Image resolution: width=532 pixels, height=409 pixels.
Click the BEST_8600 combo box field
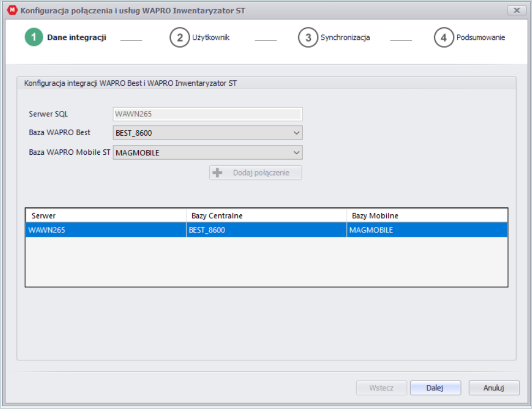(x=208, y=133)
